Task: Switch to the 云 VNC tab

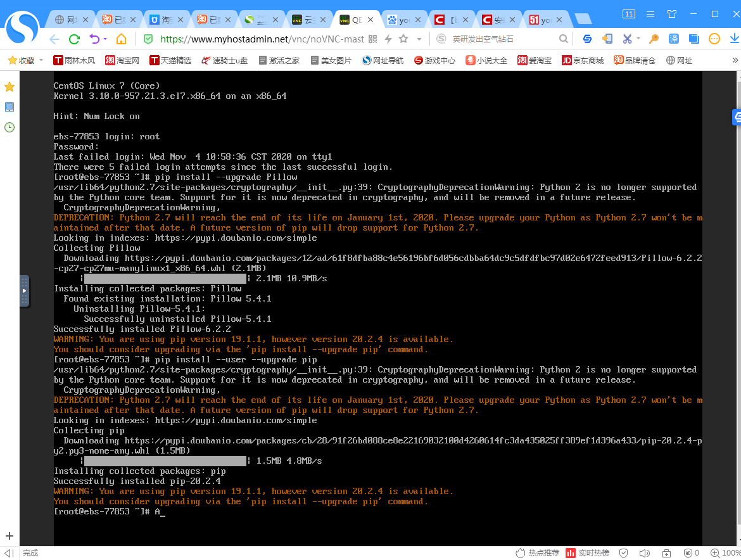Action: click(x=308, y=20)
